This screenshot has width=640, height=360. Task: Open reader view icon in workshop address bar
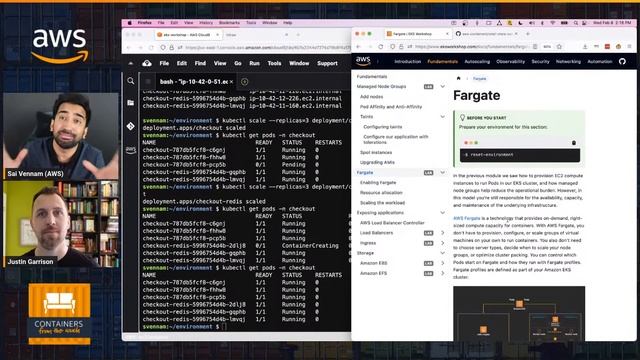click(x=535, y=47)
